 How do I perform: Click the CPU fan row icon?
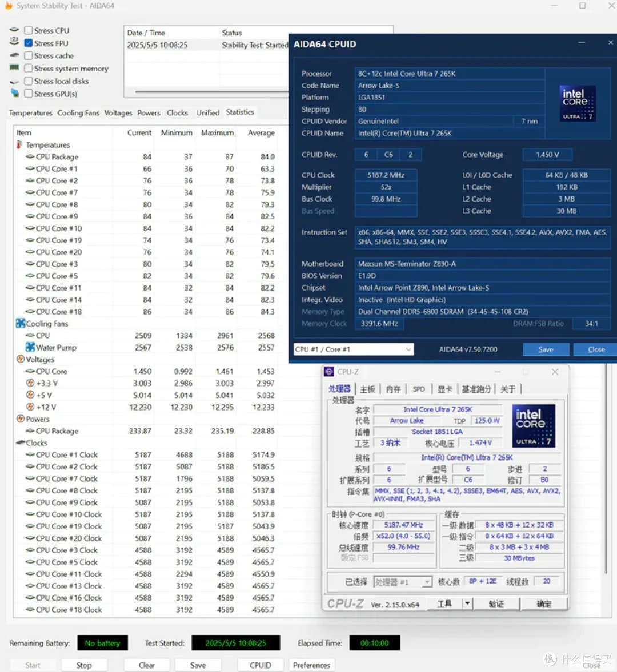click(x=30, y=335)
